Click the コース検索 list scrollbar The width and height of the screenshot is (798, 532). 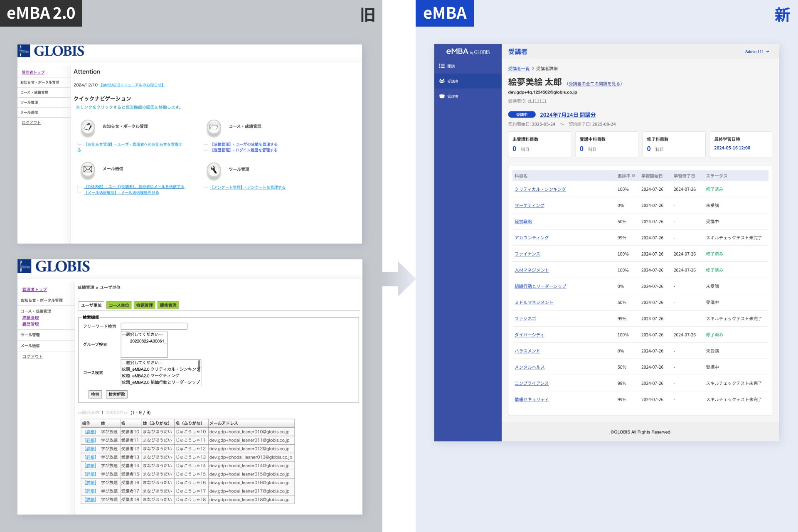click(x=199, y=366)
